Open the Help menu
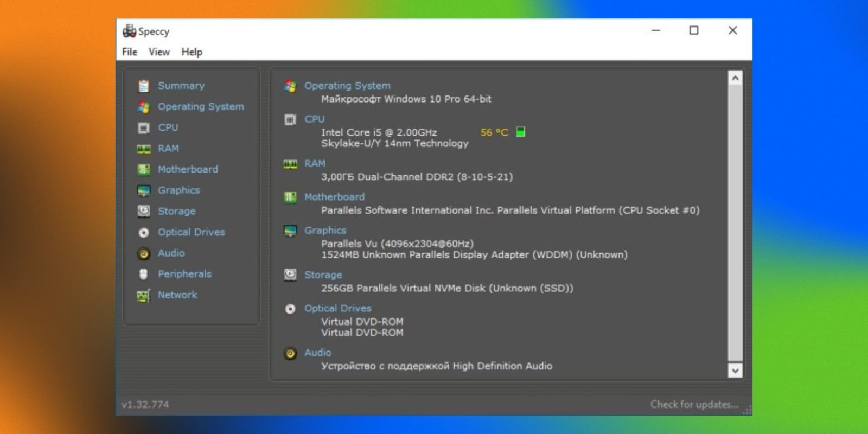This screenshot has width=868, height=434. (x=192, y=52)
